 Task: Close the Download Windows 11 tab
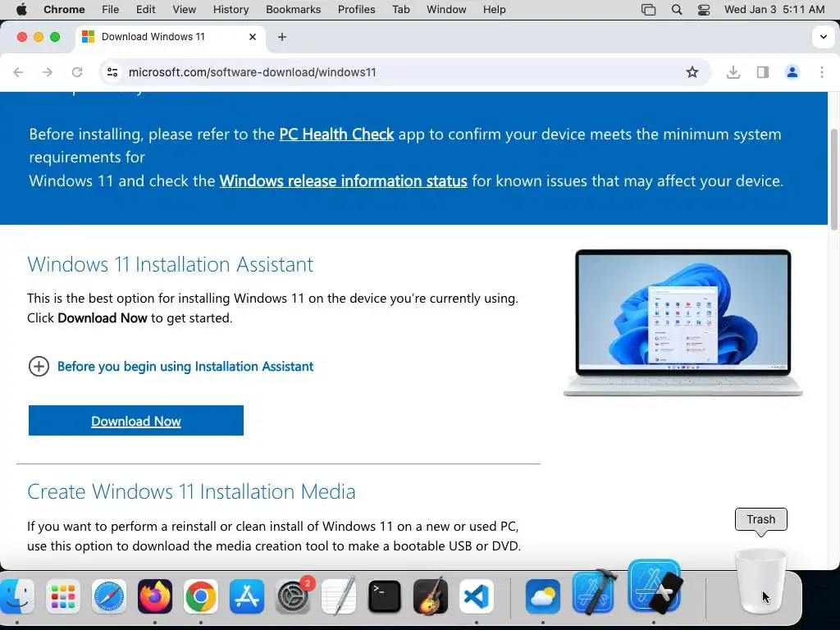click(253, 37)
